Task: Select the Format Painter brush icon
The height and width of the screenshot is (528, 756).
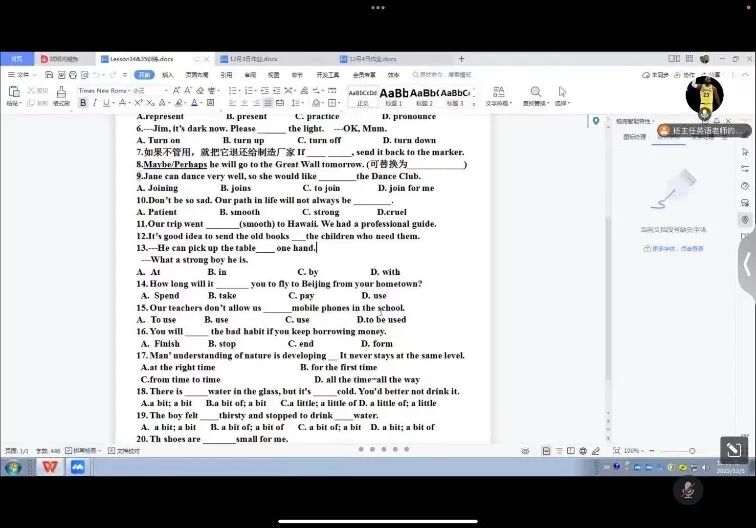Action: click(61, 92)
